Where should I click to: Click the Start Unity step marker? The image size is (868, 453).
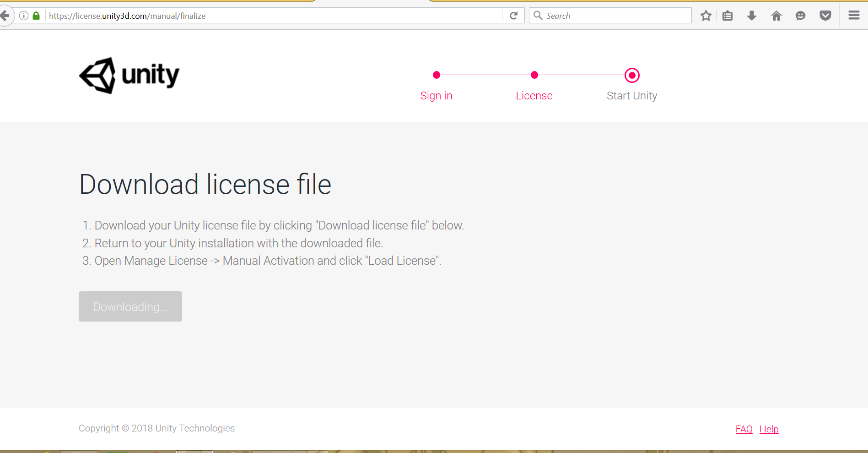(632, 75)
